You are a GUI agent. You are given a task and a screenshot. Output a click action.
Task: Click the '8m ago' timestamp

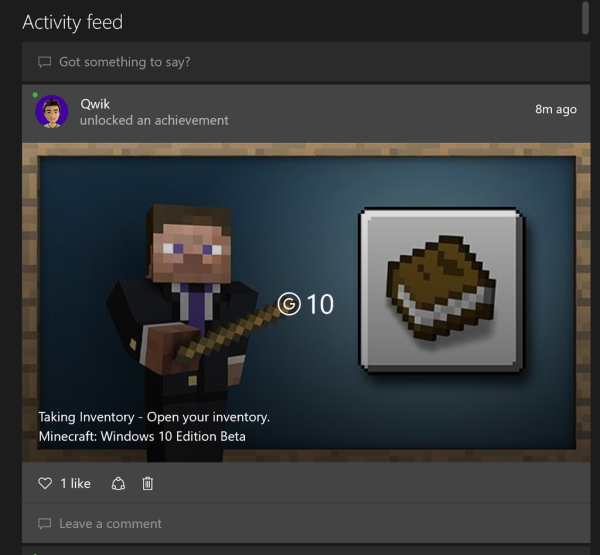pyautogui.click(x=556, y=109)
